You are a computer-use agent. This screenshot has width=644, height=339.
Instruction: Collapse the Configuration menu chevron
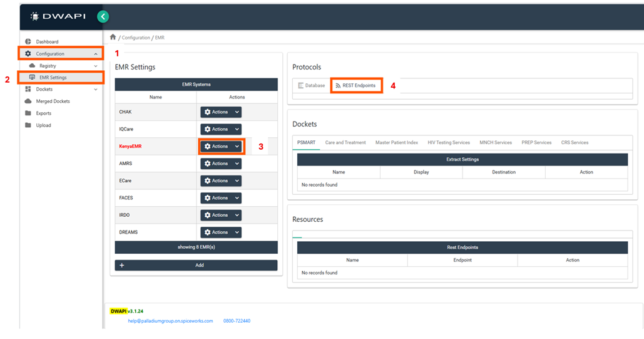(96, 54)
